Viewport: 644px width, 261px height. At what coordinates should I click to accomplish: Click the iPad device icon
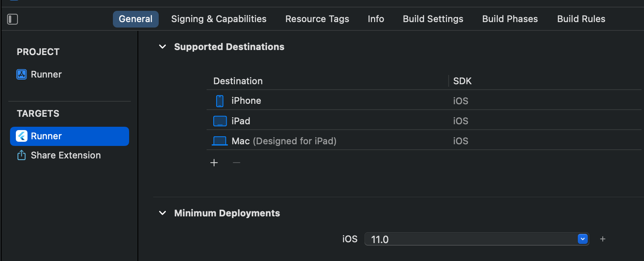click(220, 121)
